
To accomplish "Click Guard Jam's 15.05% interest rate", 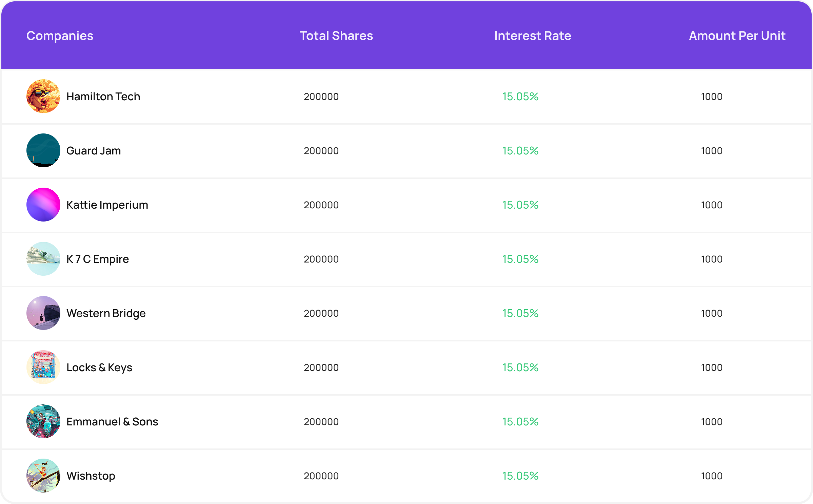I will (x=520, y=151).
